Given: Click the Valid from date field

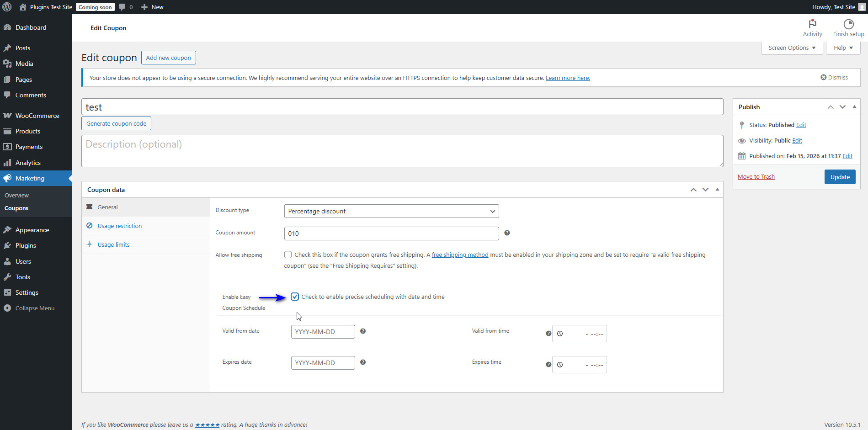Looking at the screenshot, I should click(x=323, y=331).
